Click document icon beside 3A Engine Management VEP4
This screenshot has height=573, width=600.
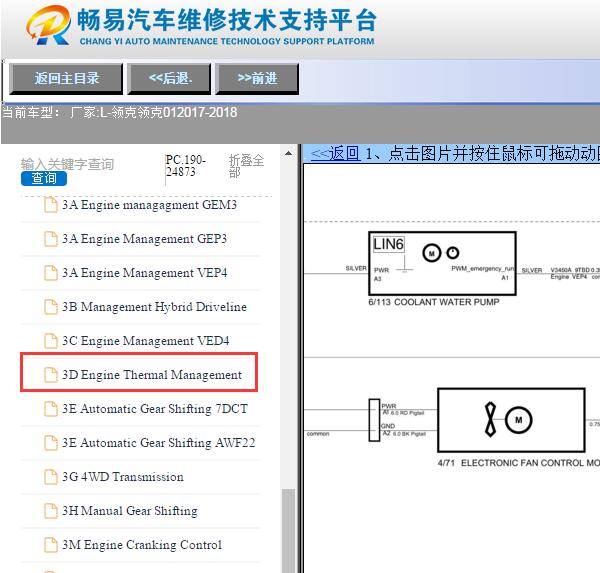51,273
